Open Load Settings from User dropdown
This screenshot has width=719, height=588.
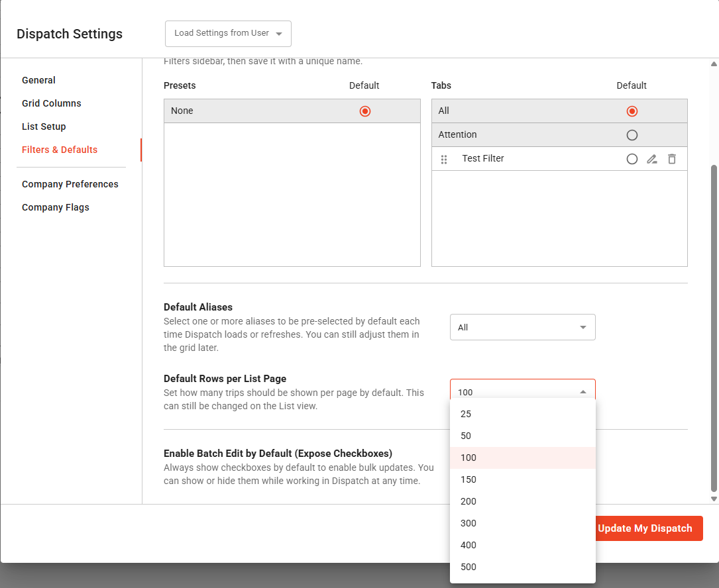[x=228, y=34]
